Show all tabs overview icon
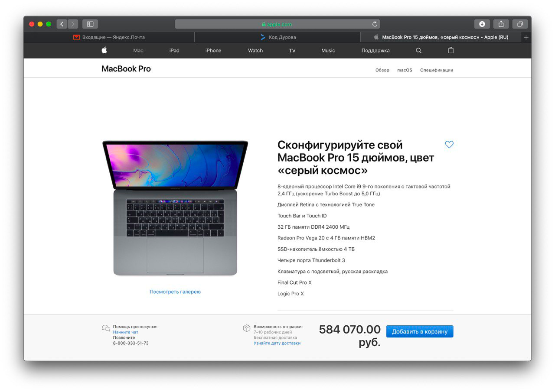Screen dimensions: 555x392 coord(520,24)
